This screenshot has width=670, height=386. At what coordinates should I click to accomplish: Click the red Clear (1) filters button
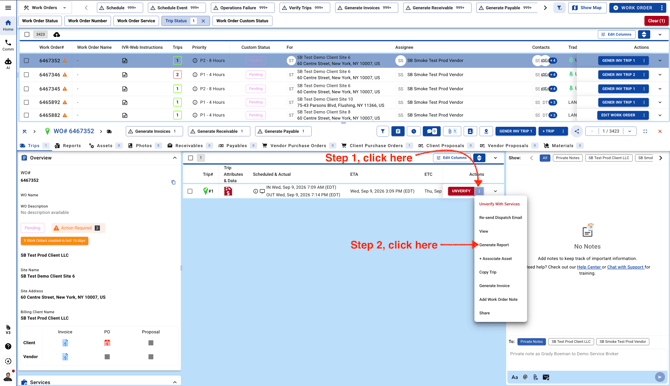(x=656, y=21)
